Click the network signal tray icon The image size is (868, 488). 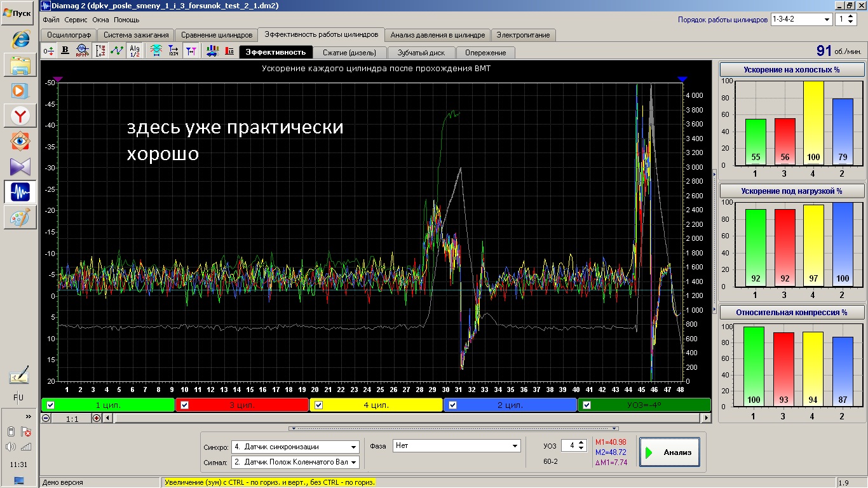(26, 447)
